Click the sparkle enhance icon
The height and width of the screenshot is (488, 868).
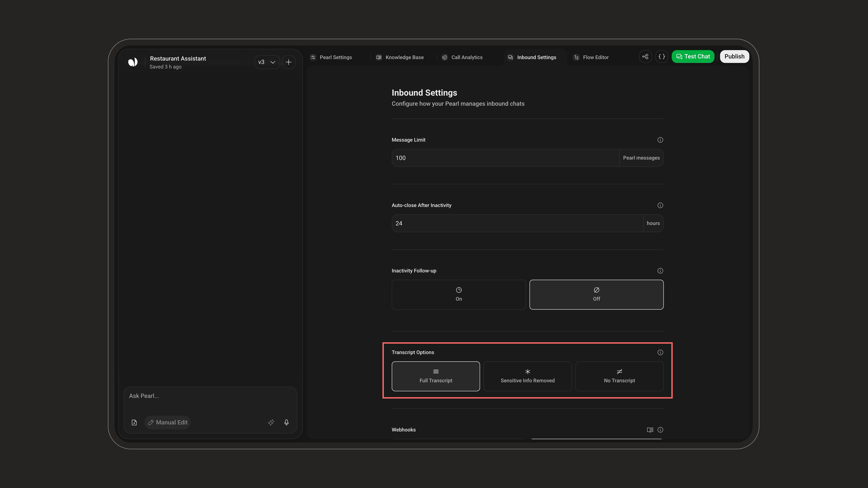click(x=271, y=422)
